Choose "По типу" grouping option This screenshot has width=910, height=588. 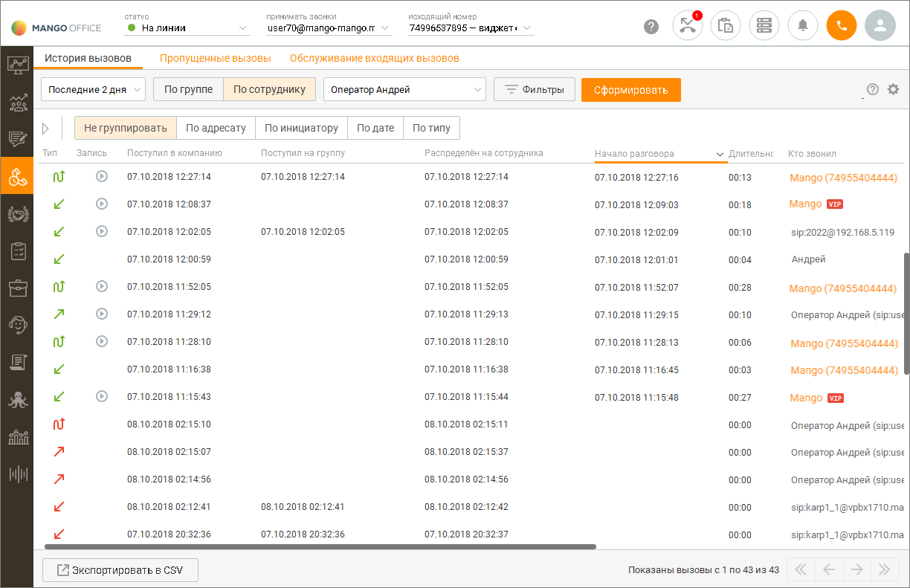click(x=432, y=128)
